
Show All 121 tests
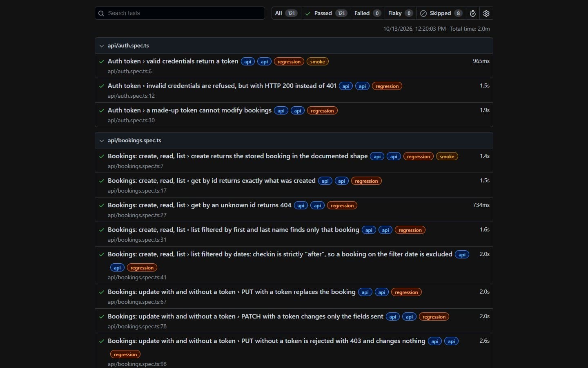(286, 13)
